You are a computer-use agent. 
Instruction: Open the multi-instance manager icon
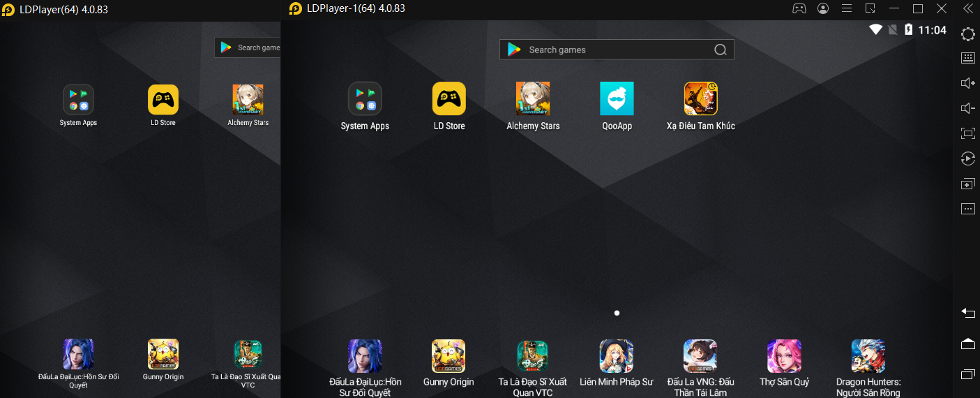[x=967, y=184]
